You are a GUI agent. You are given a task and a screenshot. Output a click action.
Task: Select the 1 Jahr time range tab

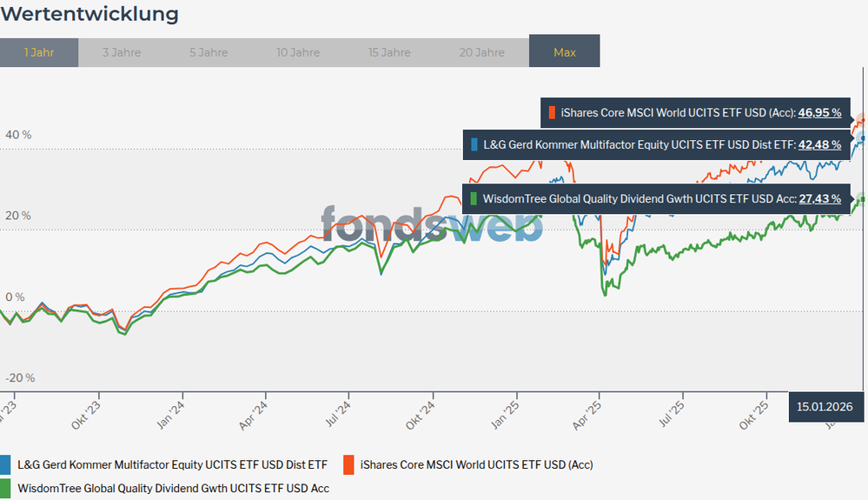39,52
